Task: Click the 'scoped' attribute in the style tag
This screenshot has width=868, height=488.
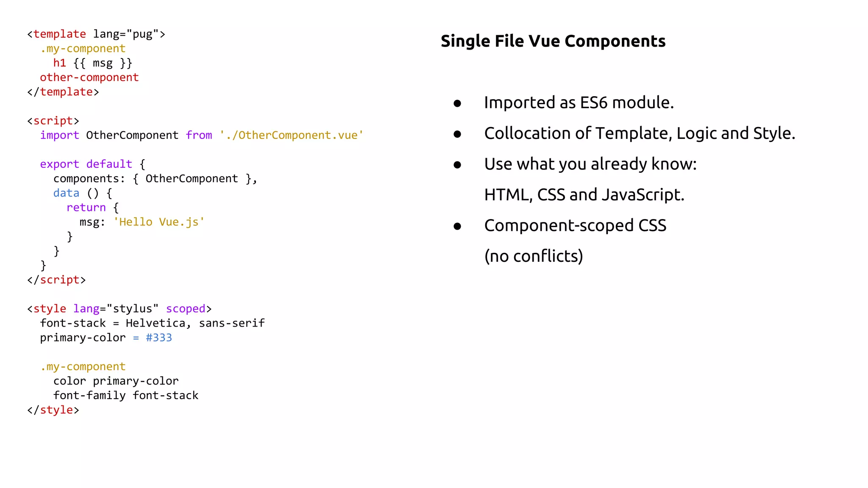Action: click(186, 309)
